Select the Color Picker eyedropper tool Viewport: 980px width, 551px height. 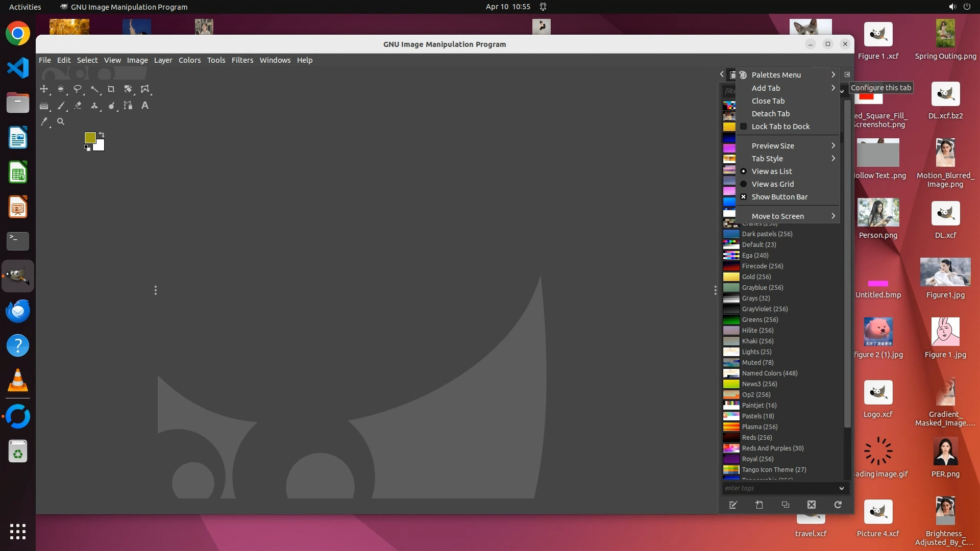(44, 121)
